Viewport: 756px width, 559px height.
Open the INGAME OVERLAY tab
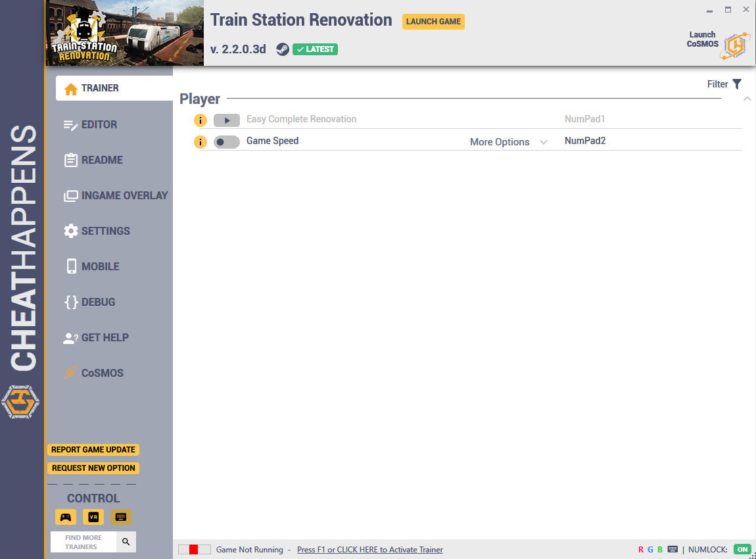114,195
